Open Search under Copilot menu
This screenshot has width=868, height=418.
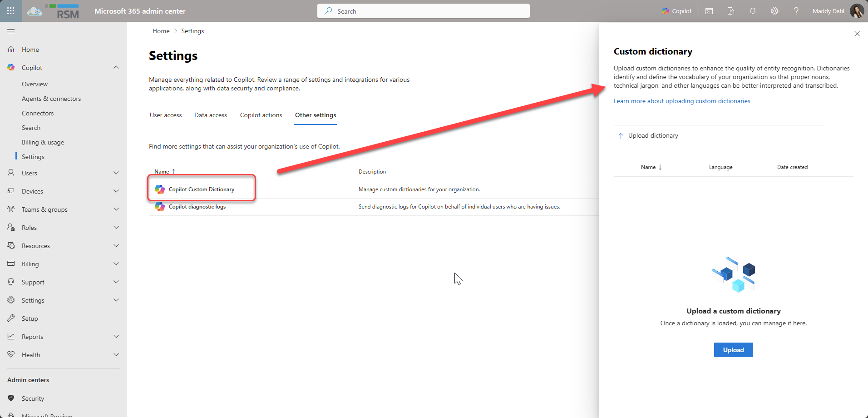point(31,128)
